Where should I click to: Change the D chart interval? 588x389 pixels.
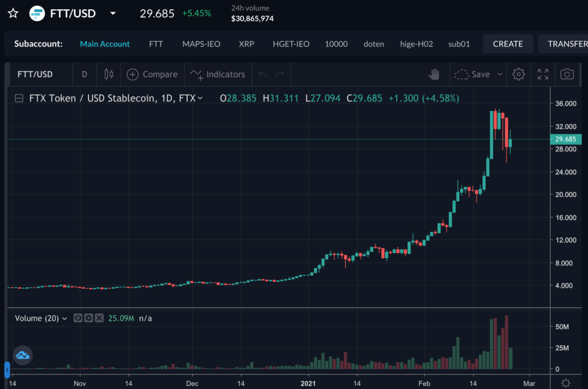tap(84, 74)
